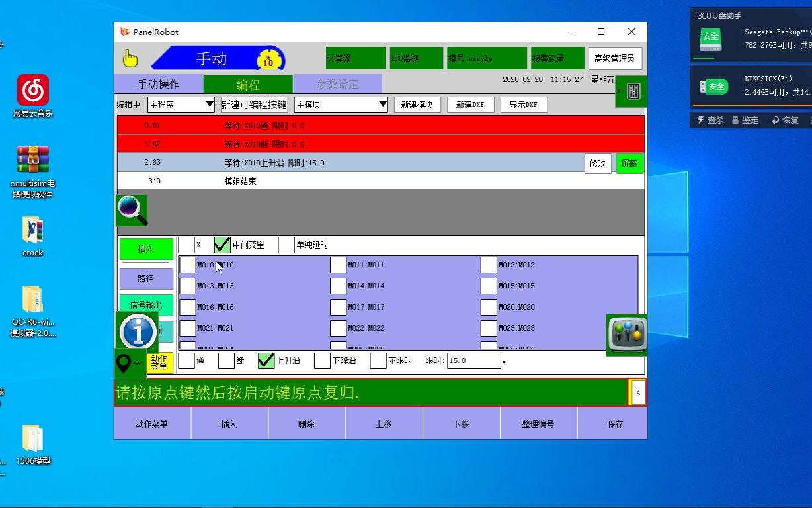Open the 计算器 green button
812x508 pixels.
[x=356, y=58]
